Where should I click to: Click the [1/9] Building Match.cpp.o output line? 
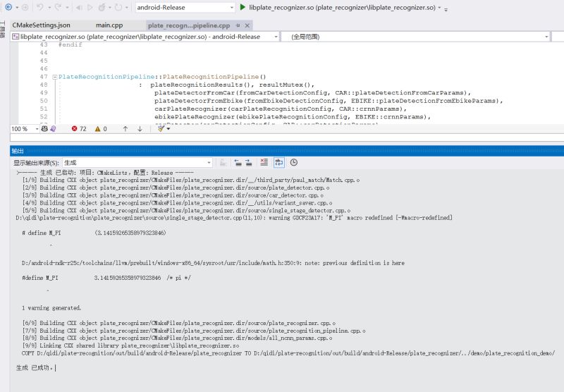point(190,180)
